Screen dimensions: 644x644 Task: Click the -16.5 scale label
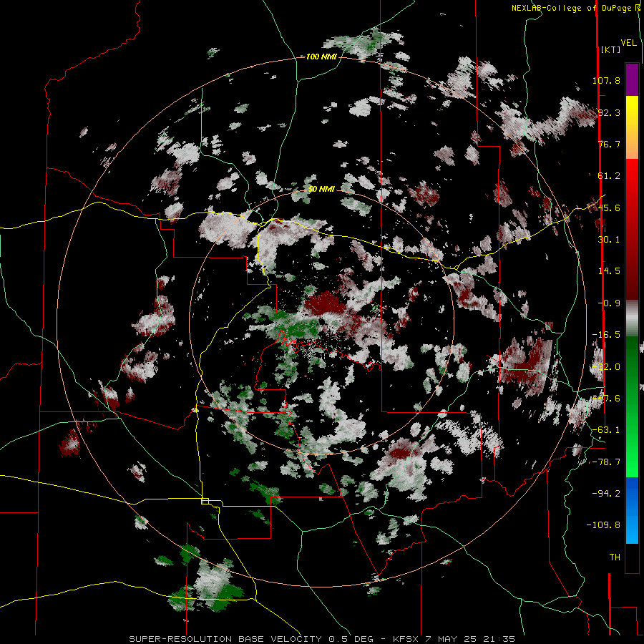pos(606,335)
